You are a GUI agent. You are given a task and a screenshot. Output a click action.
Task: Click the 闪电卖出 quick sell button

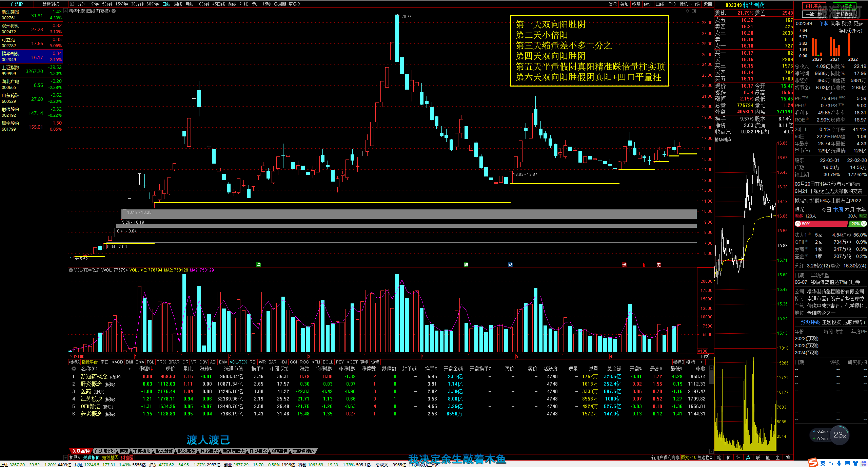pyautogui.click(x=844, y=6)
